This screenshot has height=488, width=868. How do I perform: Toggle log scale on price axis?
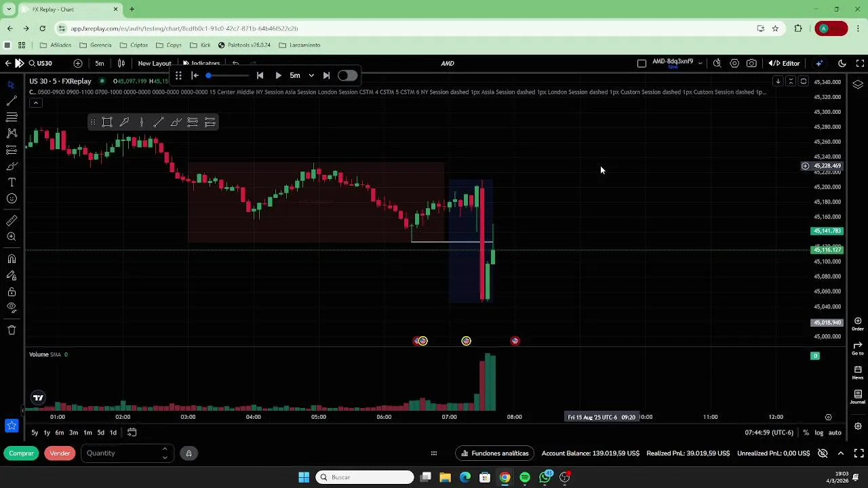(819, 432)
